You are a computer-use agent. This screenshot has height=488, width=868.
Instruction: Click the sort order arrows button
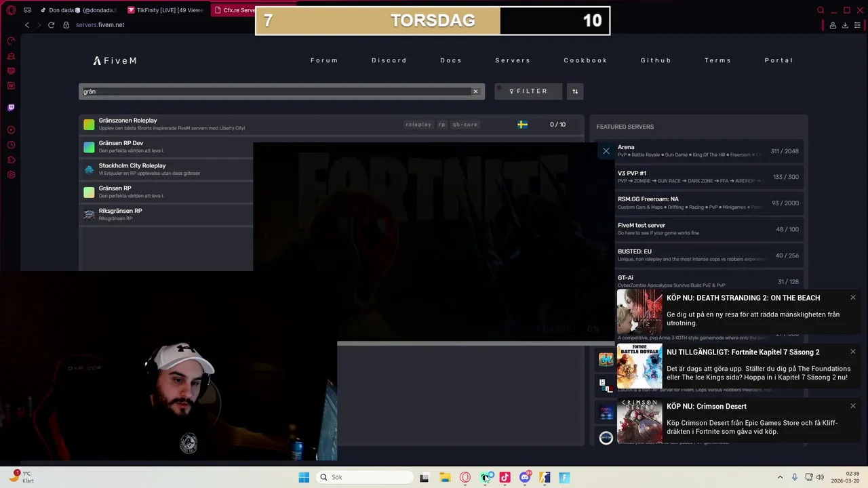point(575,91)
